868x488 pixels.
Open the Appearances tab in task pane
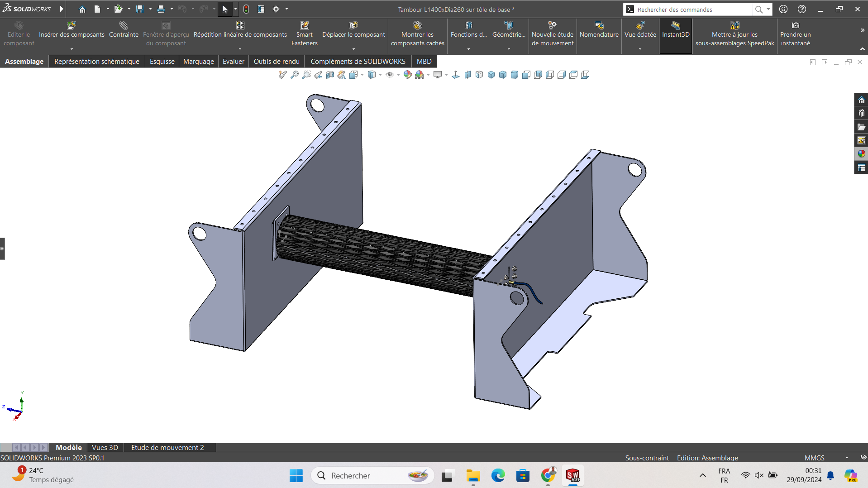[861, 154]
